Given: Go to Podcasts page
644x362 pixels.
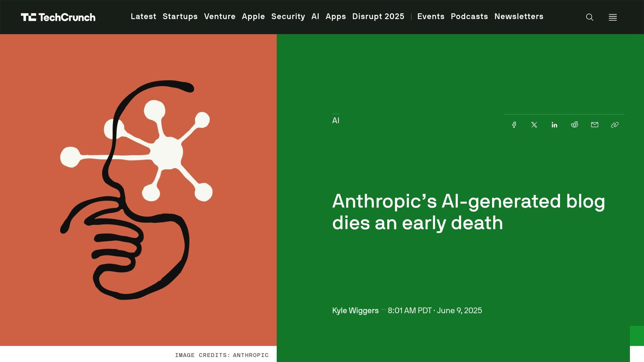Looking at the screenshot, I should (469, 16).
